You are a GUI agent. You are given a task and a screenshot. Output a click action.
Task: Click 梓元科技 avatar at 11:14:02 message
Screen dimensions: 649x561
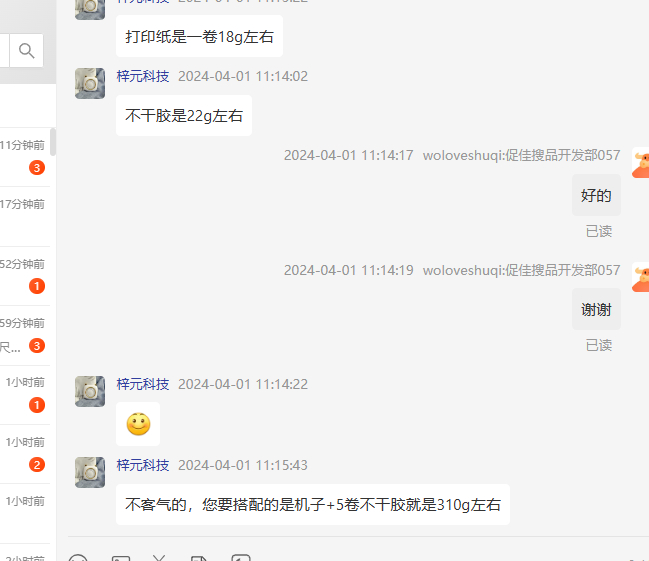point(90,83)
